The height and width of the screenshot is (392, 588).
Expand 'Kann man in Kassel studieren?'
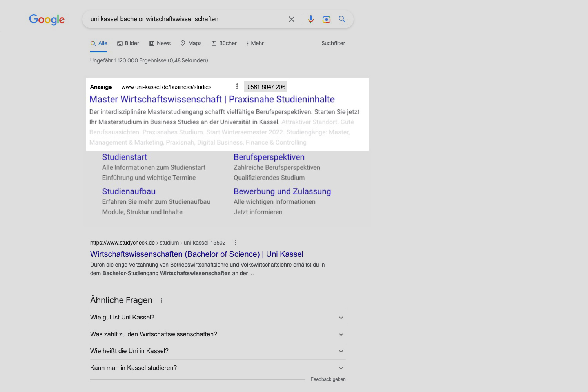click(218, 368)
